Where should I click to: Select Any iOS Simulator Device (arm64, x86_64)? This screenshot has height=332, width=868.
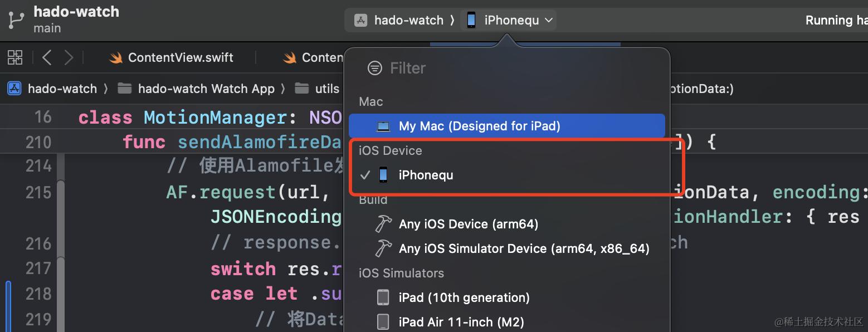(x=524, y=248)
